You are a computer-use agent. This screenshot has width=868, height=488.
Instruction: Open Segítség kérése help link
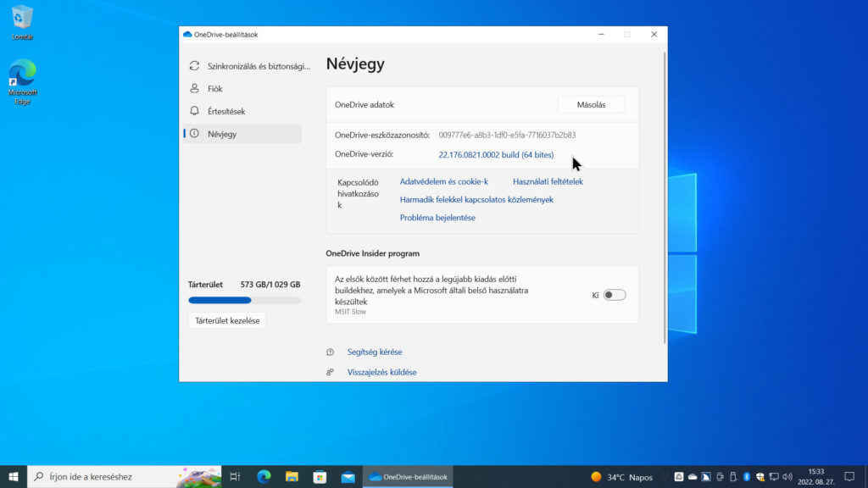375,352
